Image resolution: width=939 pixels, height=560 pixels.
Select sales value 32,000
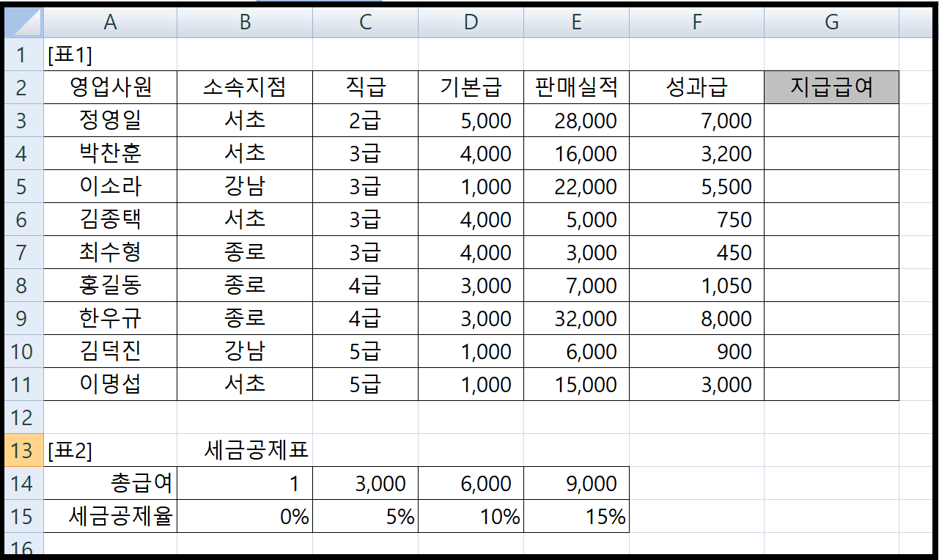click(x=576, y=318)
